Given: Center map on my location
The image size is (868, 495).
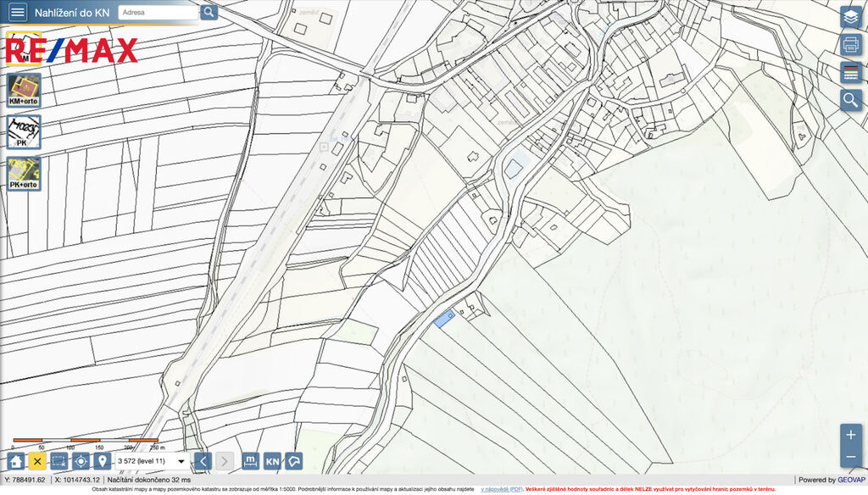Looking at the screenshot, I should [81, 461].
